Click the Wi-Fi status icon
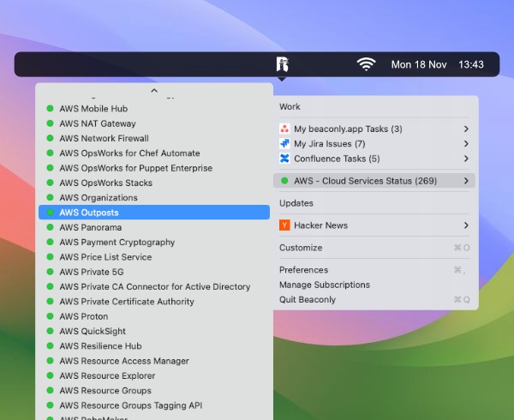514x420 pixels. point(367,64)
